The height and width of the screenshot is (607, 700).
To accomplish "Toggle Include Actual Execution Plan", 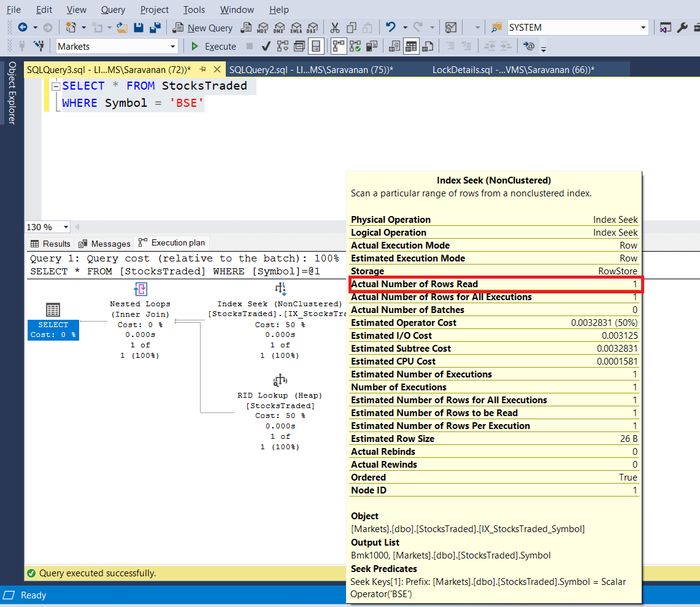I will [338, 47].
